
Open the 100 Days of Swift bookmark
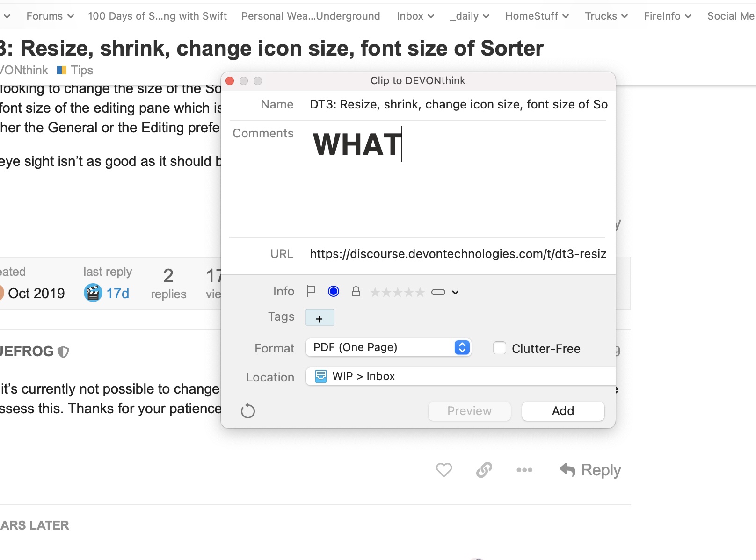[157, 16]
